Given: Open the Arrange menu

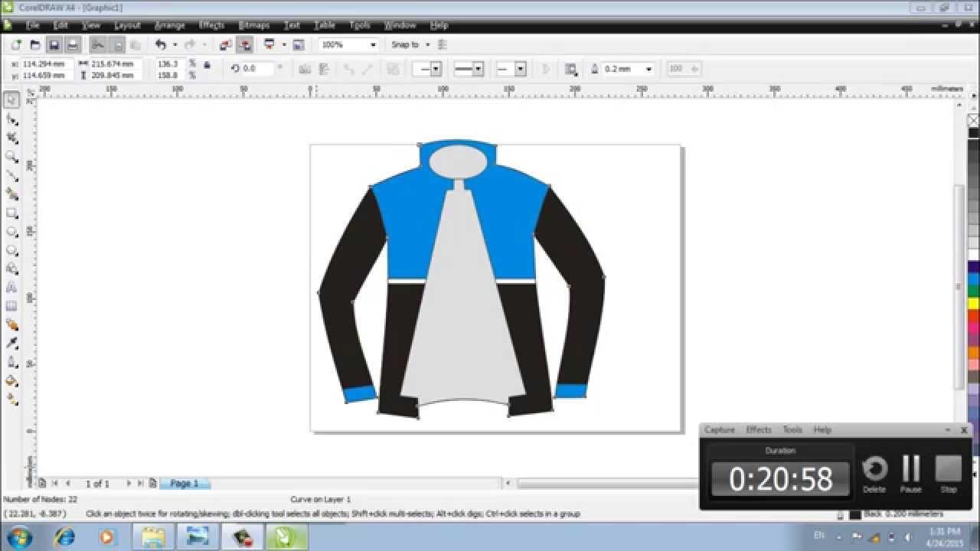Looking at the screenshot, I should coord(169,25).
